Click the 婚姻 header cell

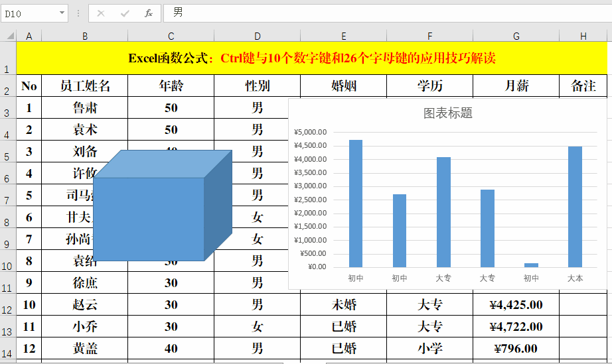[343, 86]
